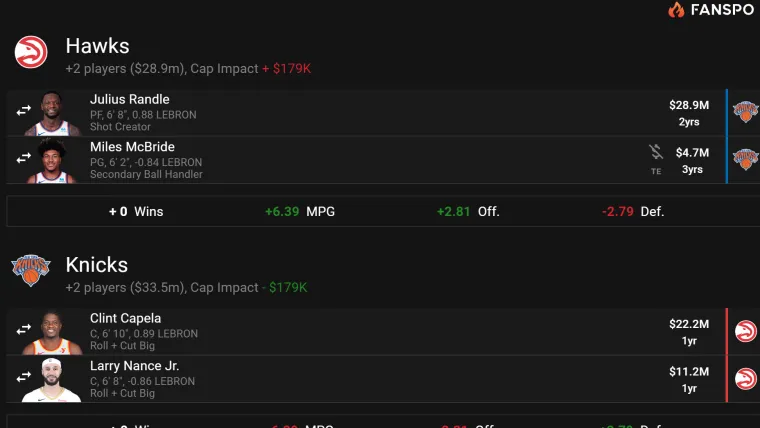
Task: Click Larry Nance Jr.'s headshot photo
Action: [52, 380]
